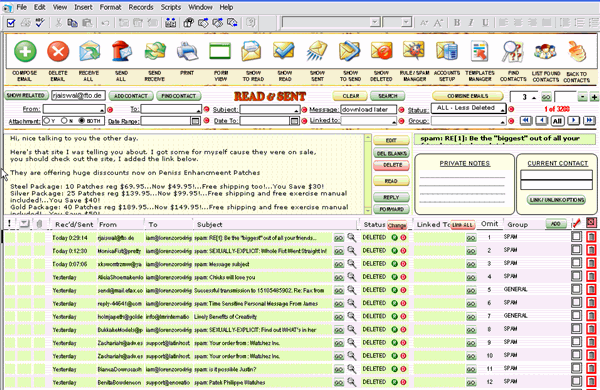Viewport: 600px width, 390px height.
Task: Click the Cut scissors toolbar icon
Action: pyautogui.click(x=58, y=23)
